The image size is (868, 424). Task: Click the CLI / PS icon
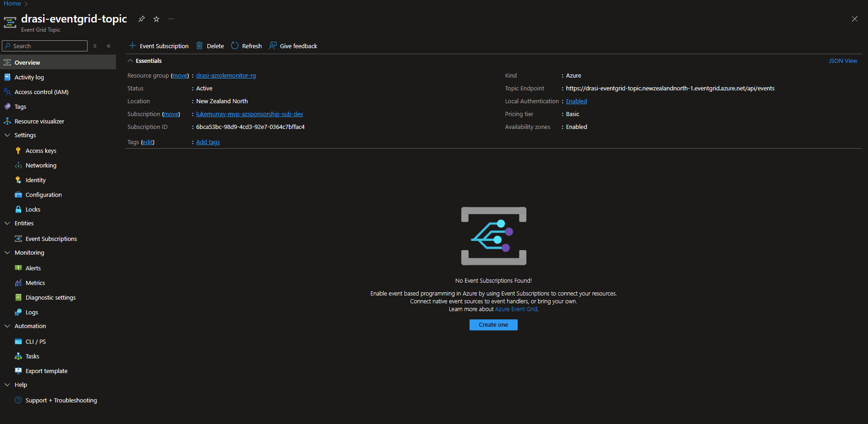coord(18,341)
